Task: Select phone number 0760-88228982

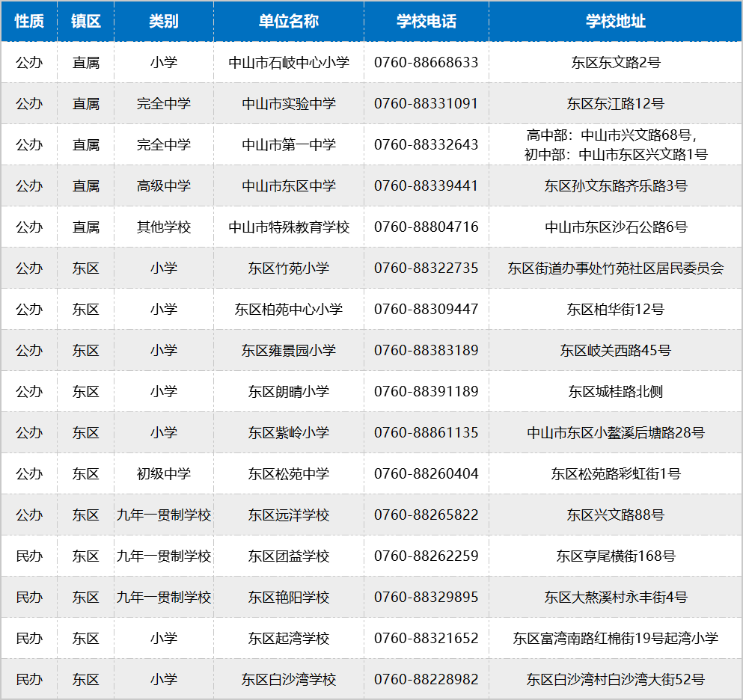Action: coord(426,681)
